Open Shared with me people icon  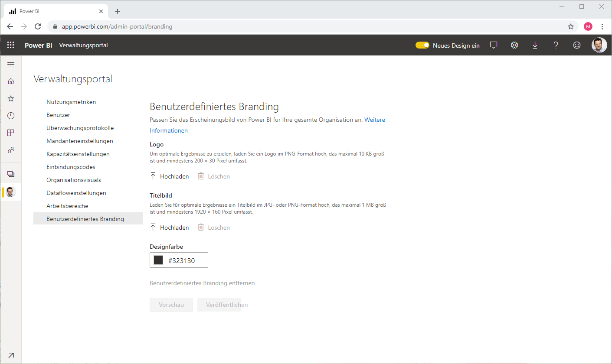coord(11,150)
